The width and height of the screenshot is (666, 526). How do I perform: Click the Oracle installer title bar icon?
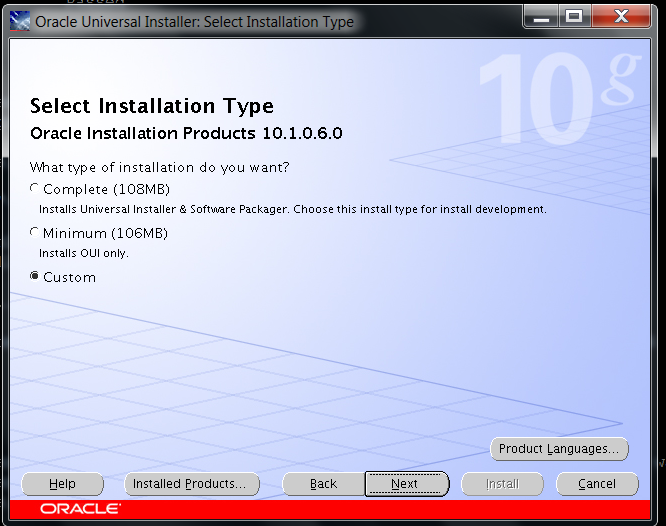point(20,21)
